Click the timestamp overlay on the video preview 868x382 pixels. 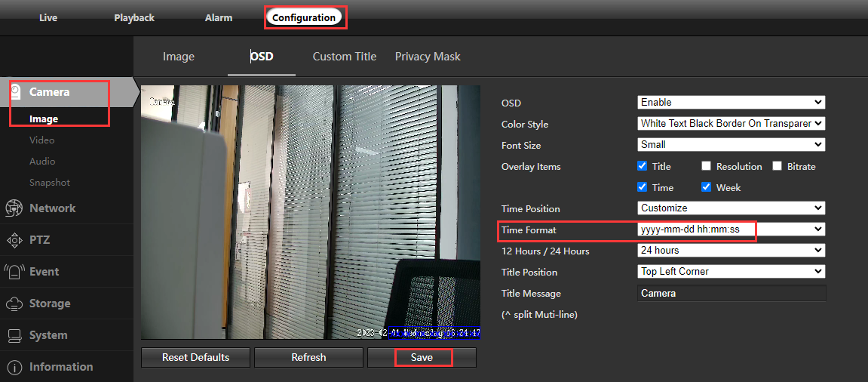418,332
